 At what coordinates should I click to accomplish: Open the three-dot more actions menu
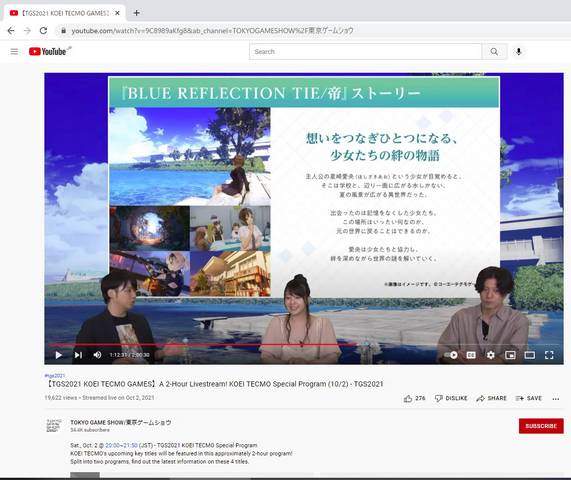(556, 399)
